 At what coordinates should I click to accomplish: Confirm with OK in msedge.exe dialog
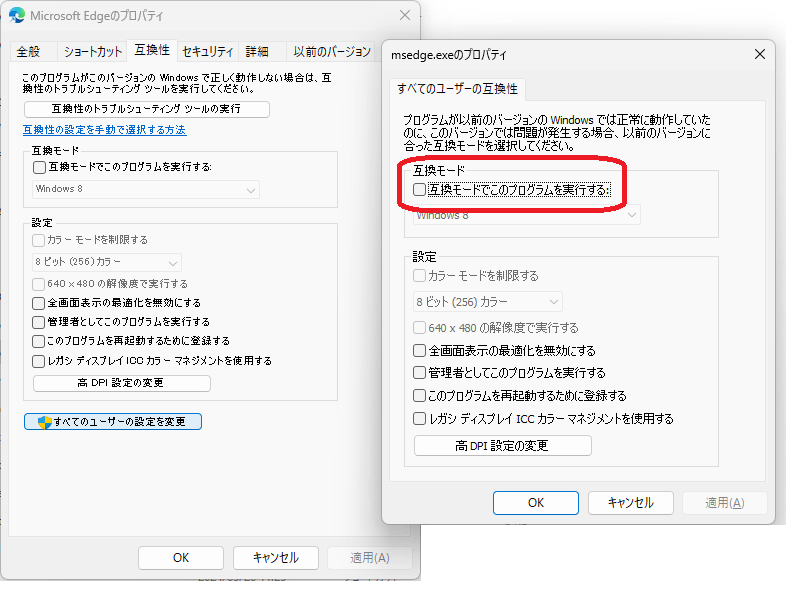point(536,503)
